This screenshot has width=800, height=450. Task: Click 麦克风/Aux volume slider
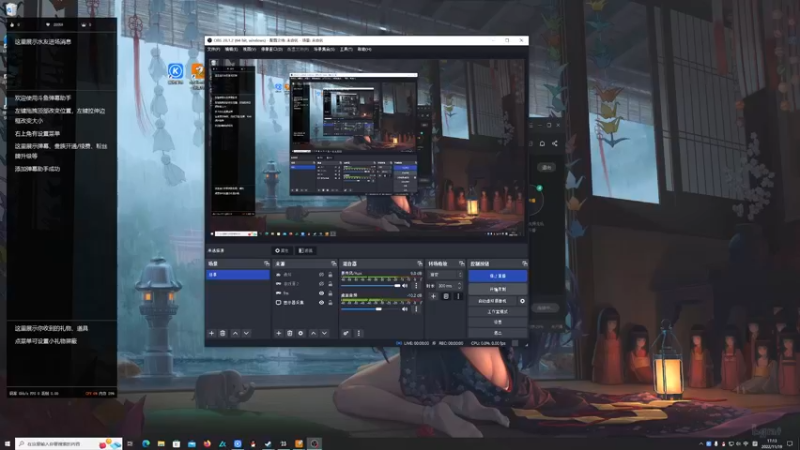coord(370,286)
